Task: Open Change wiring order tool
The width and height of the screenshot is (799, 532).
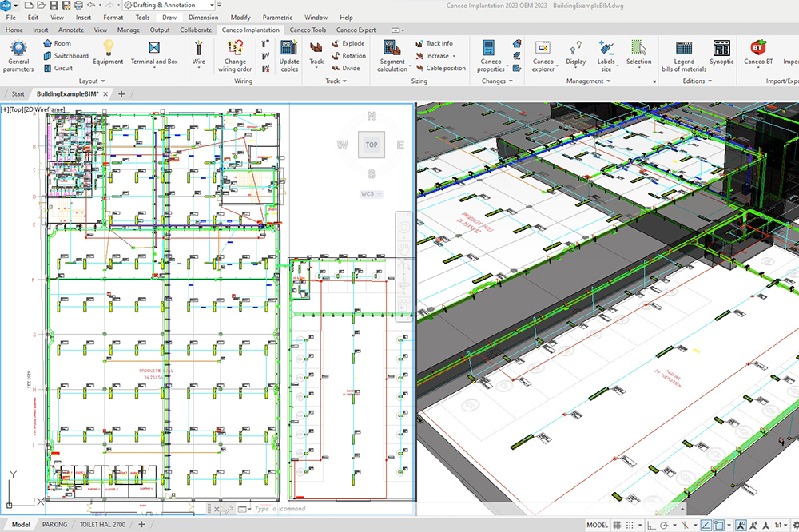Action: (x=235, y=56)
